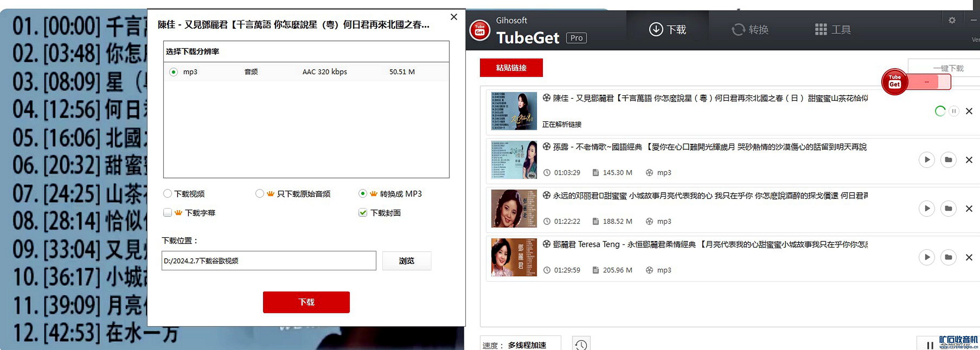Click the red 粘贴链接 button
Image resolution: width=980 pixels, height=350 pixels.
pyautogui.click(x=511, y=68)
